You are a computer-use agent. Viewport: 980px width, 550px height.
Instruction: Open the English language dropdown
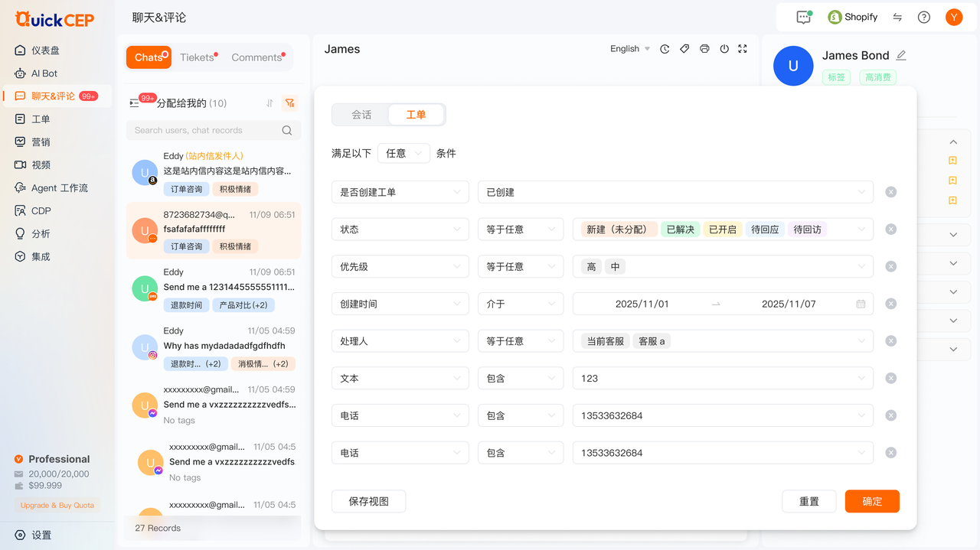point(629,49)
